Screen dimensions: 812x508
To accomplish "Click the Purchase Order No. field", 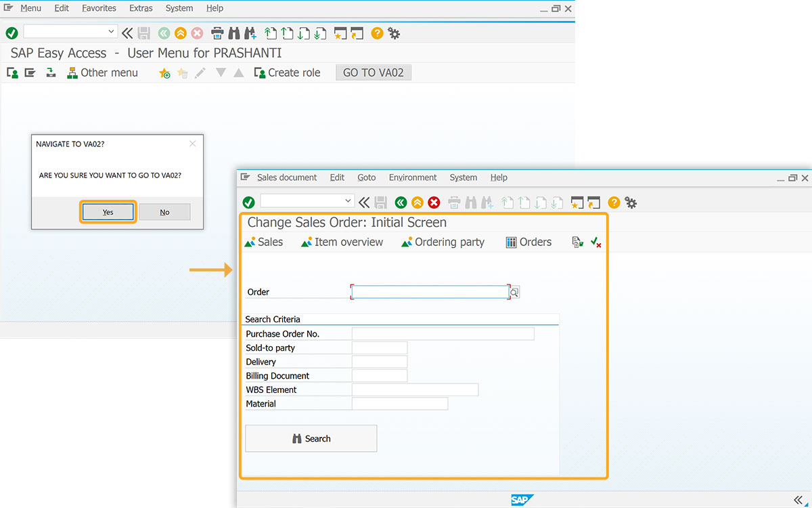I will click(443, 334).
